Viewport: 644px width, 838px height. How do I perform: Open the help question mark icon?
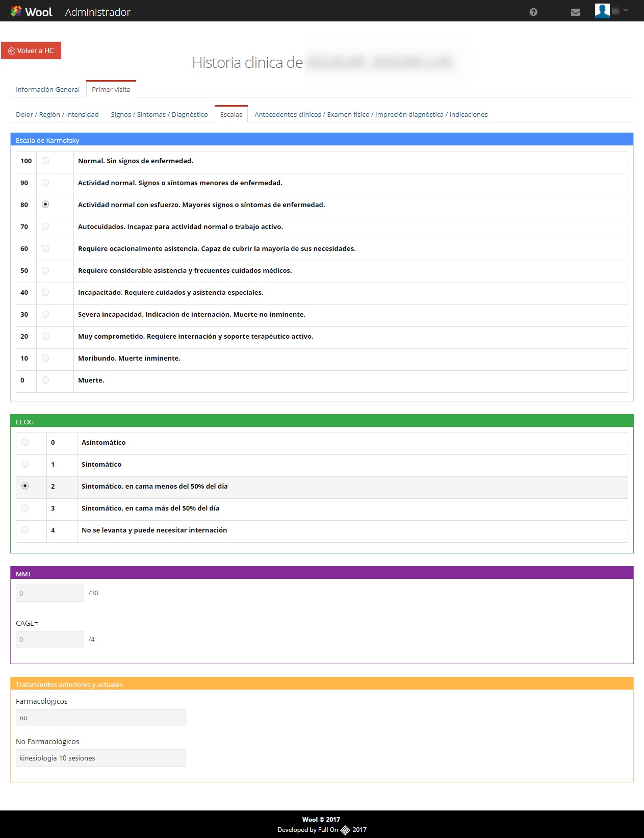tap(533, 12)
